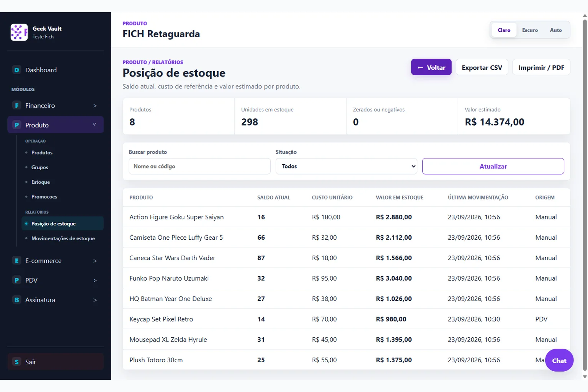Click the page vertical scrollbar
This screenshot has width=588, height=392.
(585, 195)
